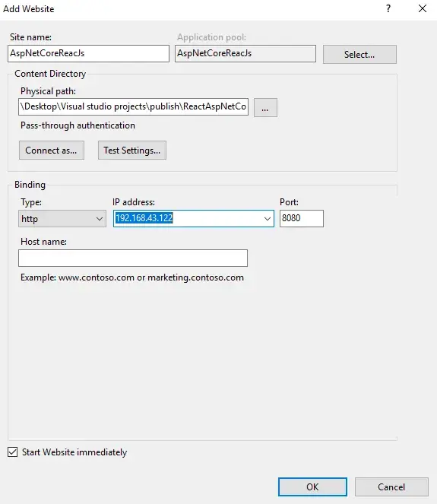Viewport: 437px width, 504px height.
Task: Click the Application pool text box
Action: pos(245,53)
